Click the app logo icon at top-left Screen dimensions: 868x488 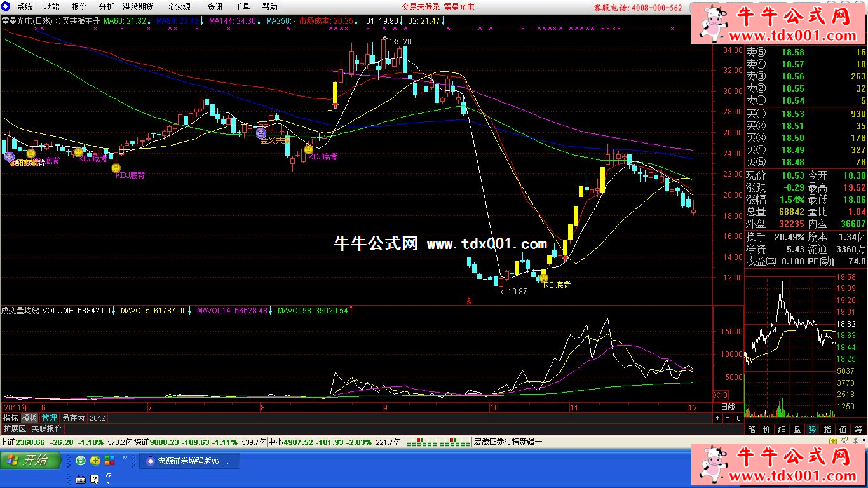click(7, 7)
